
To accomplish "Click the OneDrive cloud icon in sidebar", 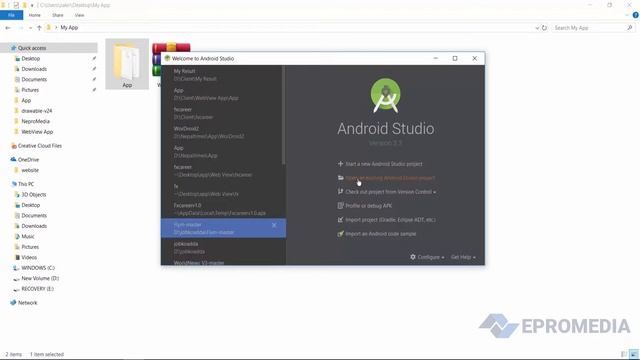I will [x=13, y=160].
